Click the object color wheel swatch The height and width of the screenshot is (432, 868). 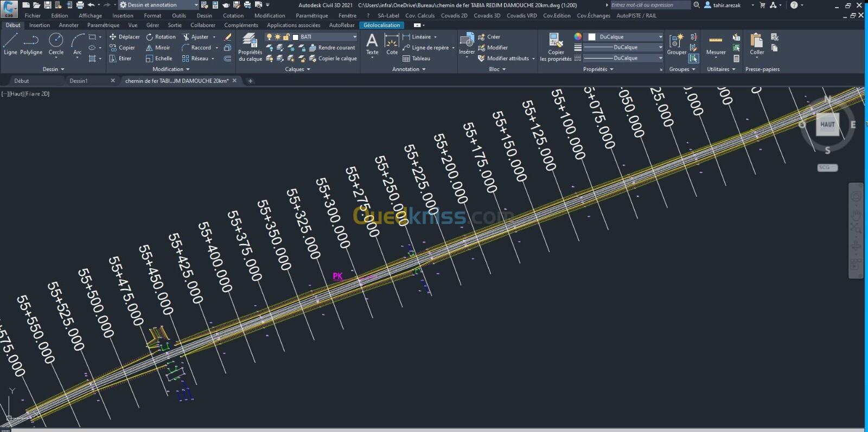coord(578,36)
